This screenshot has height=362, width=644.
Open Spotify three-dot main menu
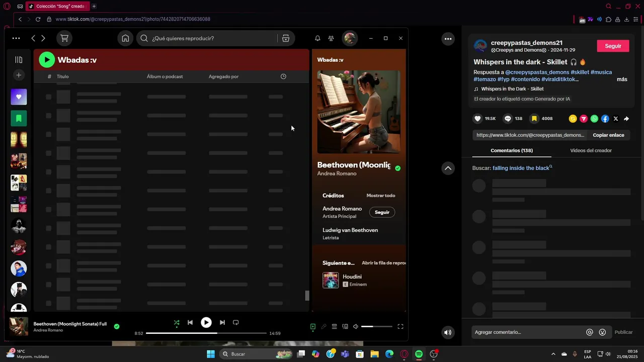(x=16, y=38)
